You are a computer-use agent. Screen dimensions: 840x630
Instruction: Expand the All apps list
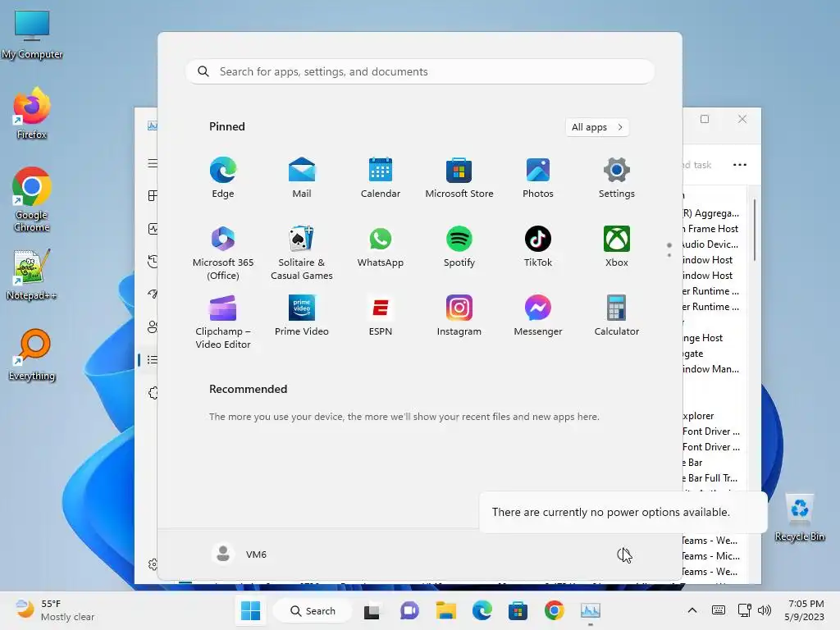coord(597,127)
